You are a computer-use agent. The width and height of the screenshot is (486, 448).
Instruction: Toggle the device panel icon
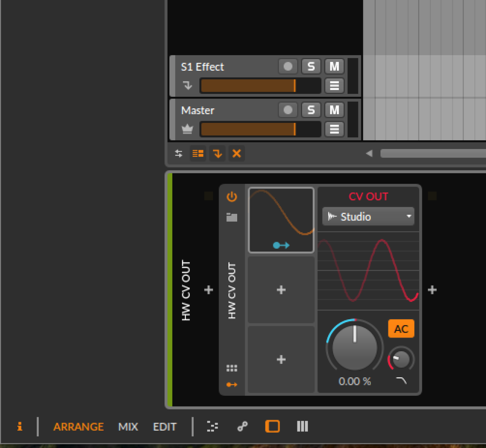click(272, 426)
